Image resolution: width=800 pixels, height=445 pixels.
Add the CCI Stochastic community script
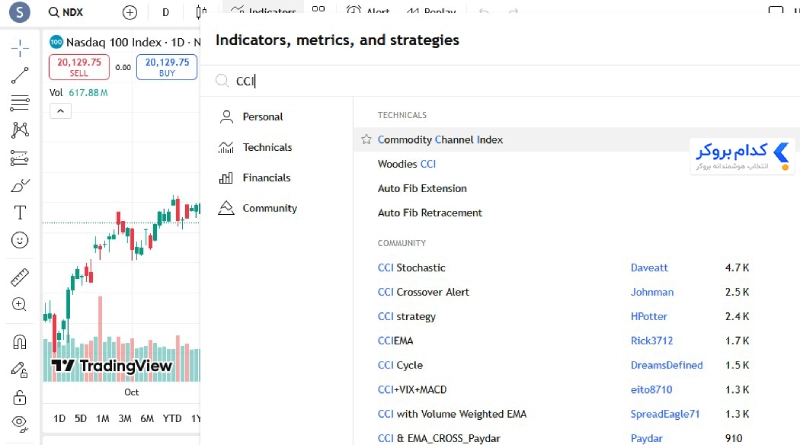click(411, 268)
